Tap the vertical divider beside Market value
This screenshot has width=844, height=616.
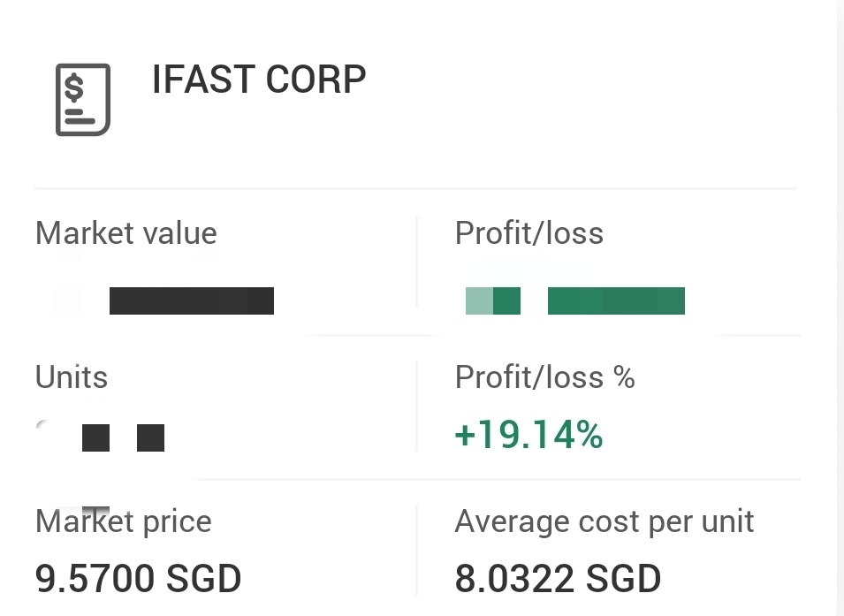[x=416, y=262]
